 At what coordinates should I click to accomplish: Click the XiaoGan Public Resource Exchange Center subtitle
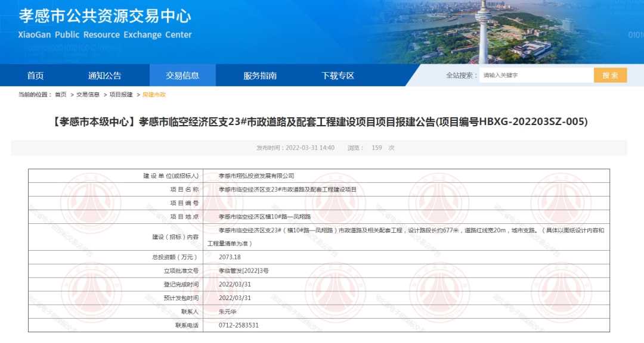tap(105, 35)
